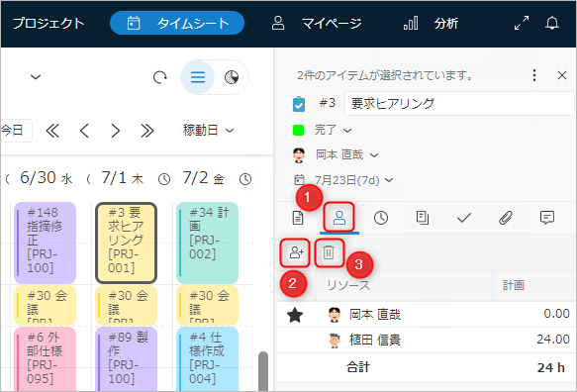This screenshot has width=577, height=392.
Task: Expand the 完了 status dropdown
Action: 333,130
